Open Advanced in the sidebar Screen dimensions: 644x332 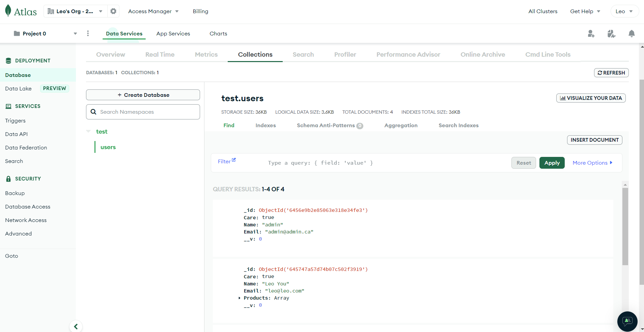[18, 233]
